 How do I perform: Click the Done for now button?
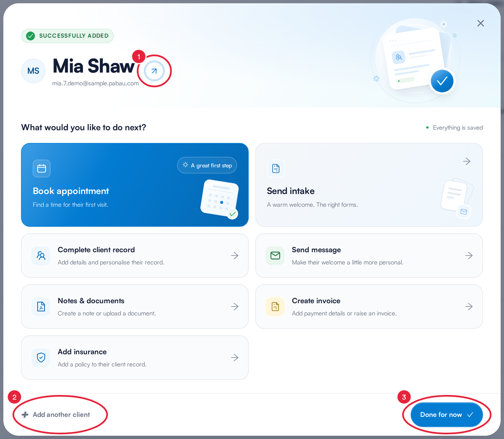pyautogui.click(x=447, y=415)
